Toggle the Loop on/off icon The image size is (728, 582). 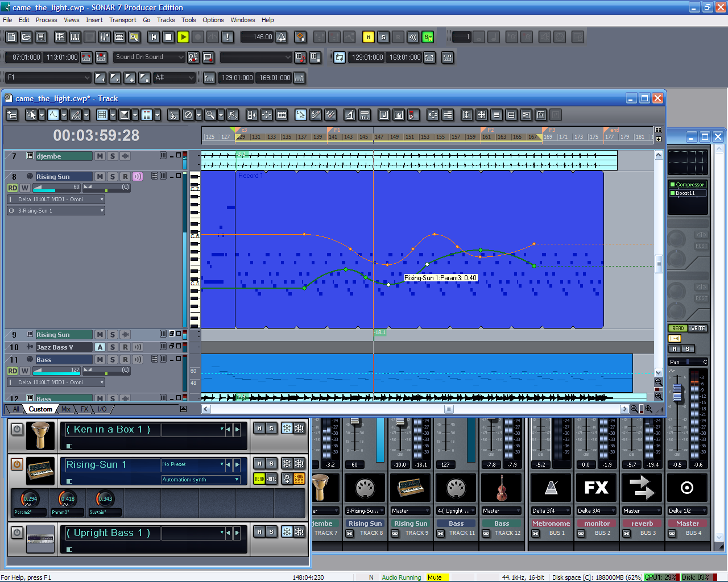[x=340, y=57]
